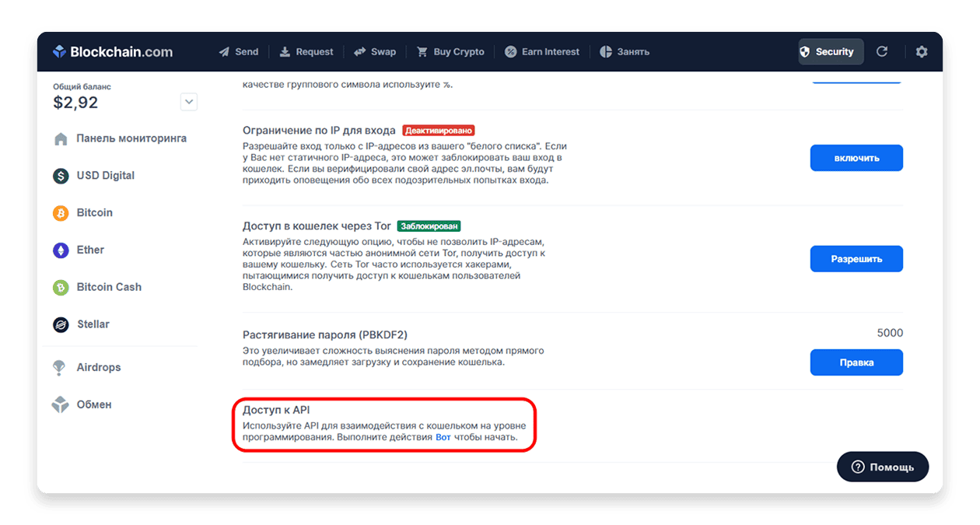Open the Buy Crypto menu item

coord(450,52)
